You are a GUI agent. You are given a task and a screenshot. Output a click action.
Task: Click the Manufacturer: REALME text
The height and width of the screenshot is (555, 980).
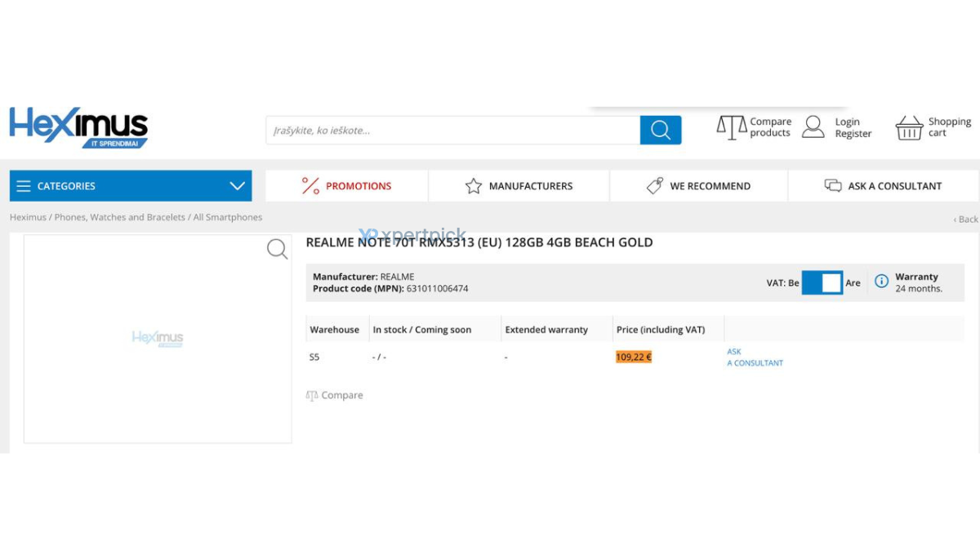(363, 277)
